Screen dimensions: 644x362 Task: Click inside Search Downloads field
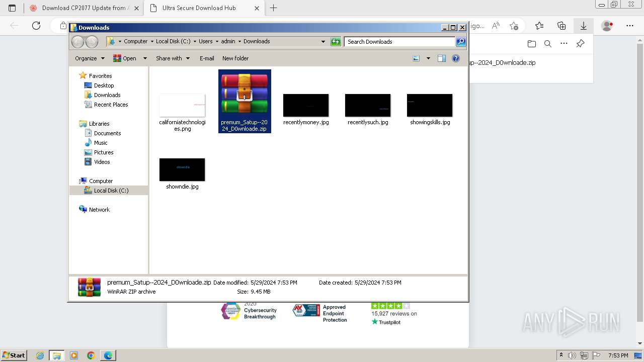[x=400, y=42]
